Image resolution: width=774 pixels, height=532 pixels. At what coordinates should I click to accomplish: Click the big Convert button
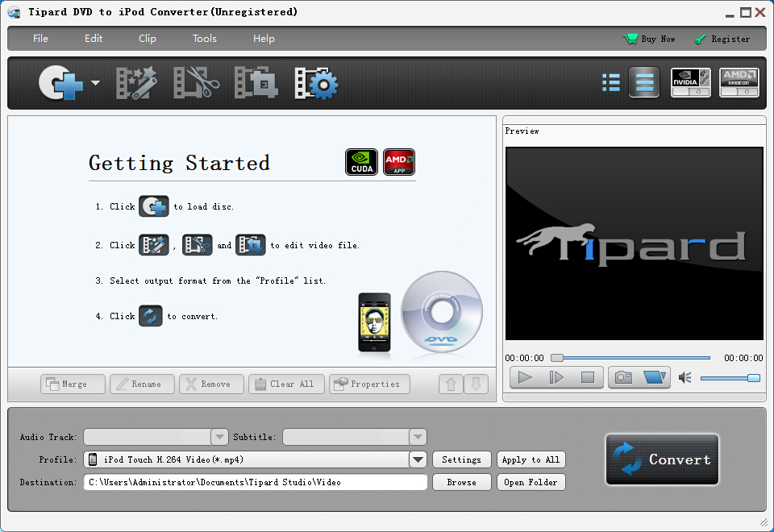(x=662, y=459)
